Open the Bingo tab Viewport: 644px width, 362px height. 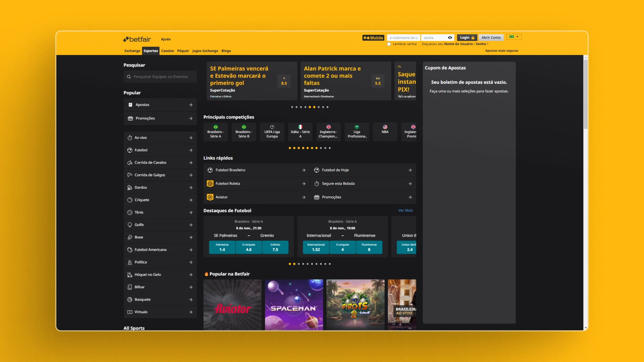click(x=226, y=51)
